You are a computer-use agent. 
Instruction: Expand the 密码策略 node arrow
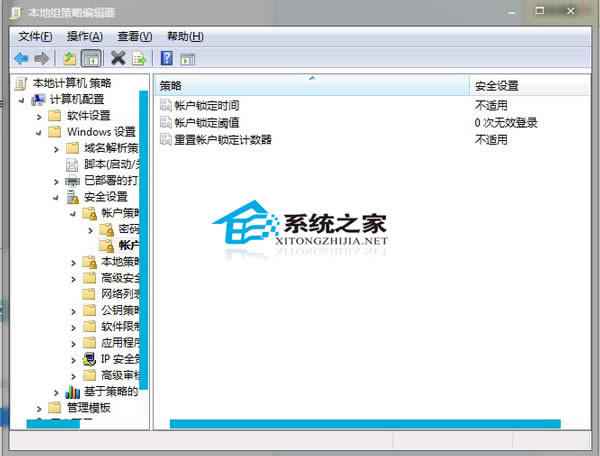click(x=90, y=231)
